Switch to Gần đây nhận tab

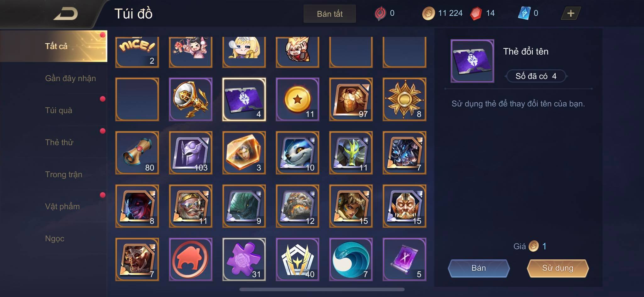tap(70, 78)
